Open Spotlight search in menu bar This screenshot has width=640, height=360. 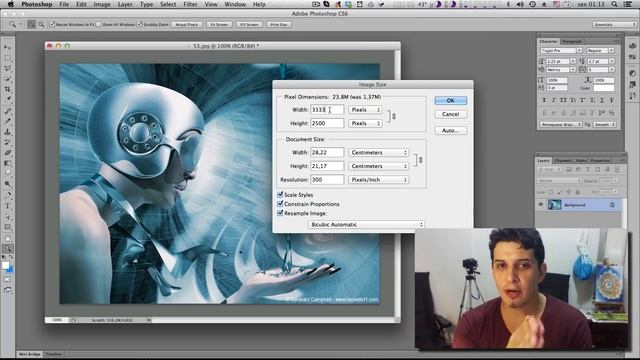tap(614, 4)
